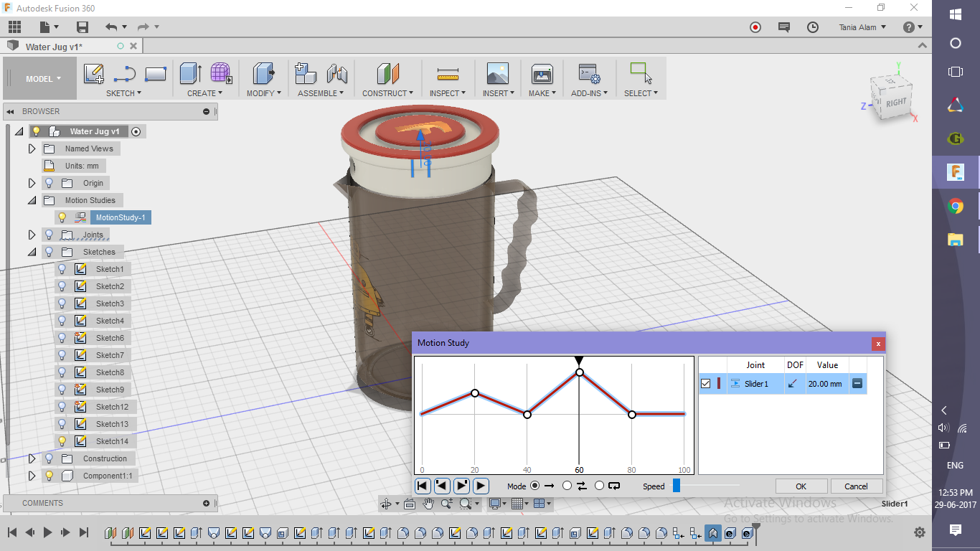
Task: Click the Motion Study play button
Action: 481,486
